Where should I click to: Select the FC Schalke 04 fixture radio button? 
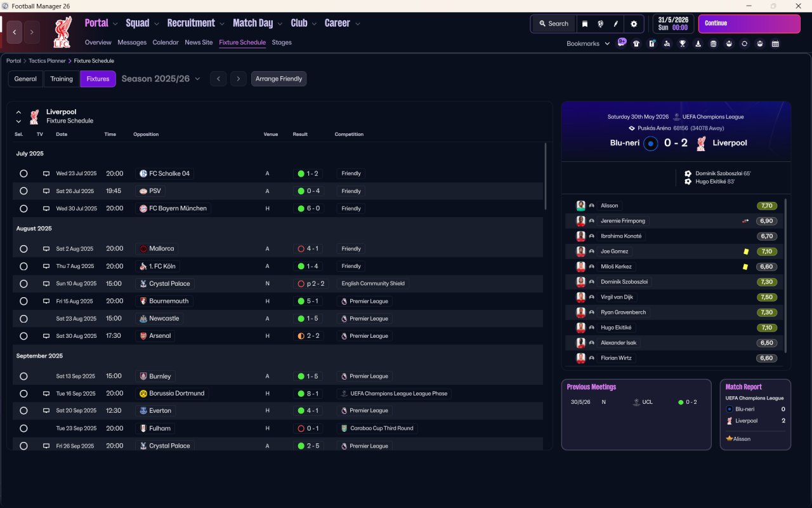[x=23, y=173]
